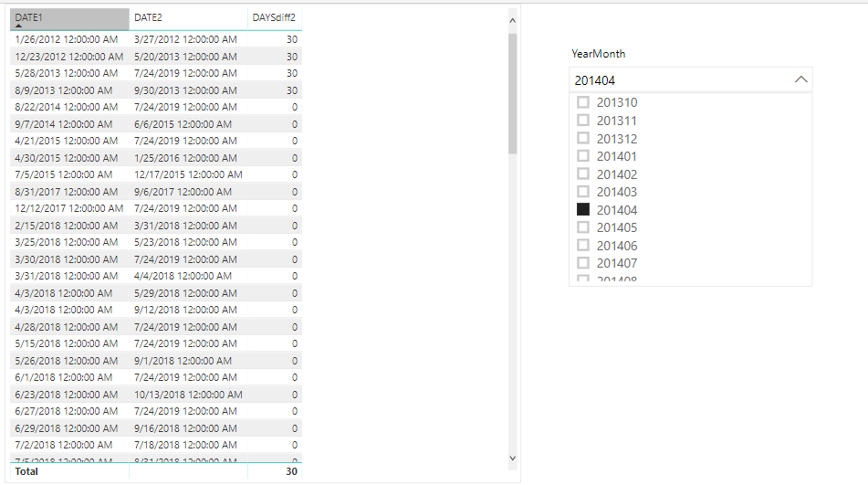This screenshot has height=485, width=868.
Task: Select DATE2 cell 12/17/2015 12:00:00 AM
Action: [188, 174]
